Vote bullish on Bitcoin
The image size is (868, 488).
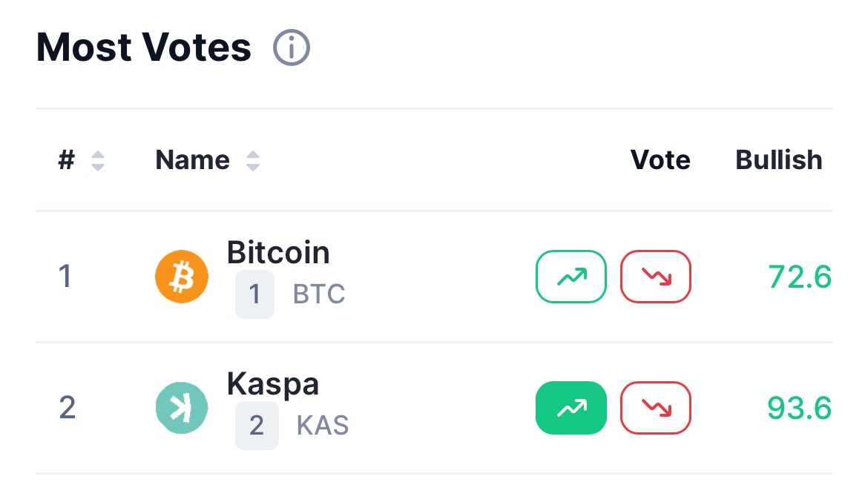[x=571, y=277]
